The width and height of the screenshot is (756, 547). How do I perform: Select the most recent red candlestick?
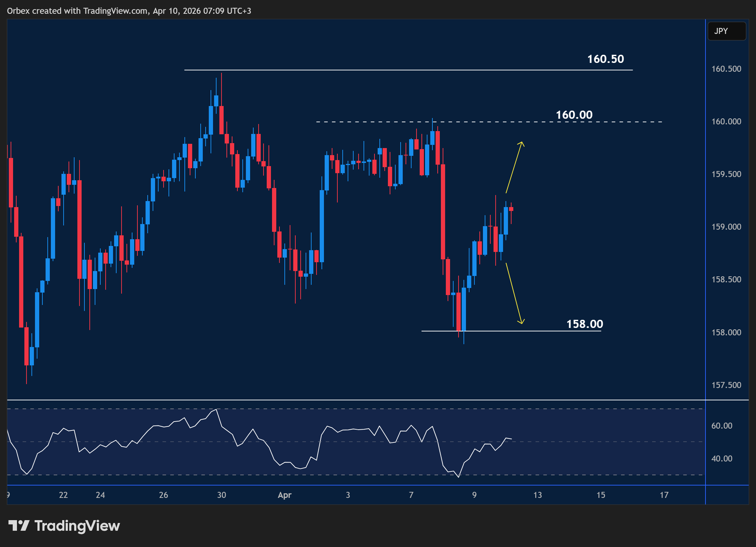point(512,208)
